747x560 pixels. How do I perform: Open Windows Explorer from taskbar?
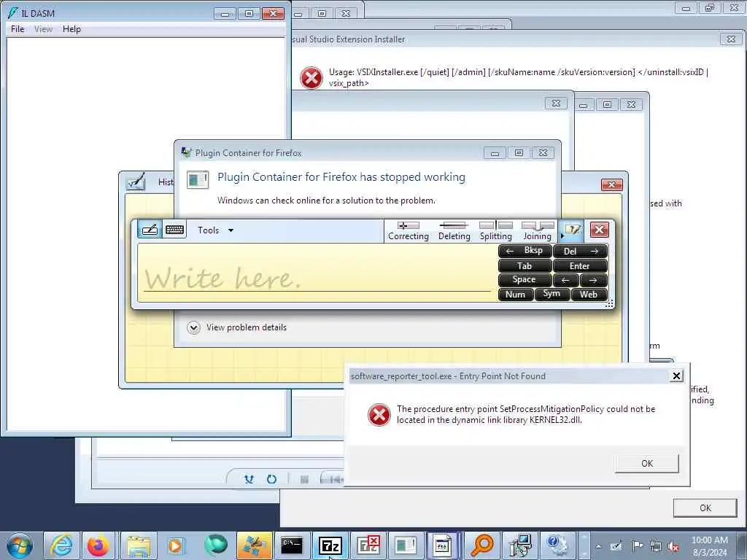(x=138, y=545)
